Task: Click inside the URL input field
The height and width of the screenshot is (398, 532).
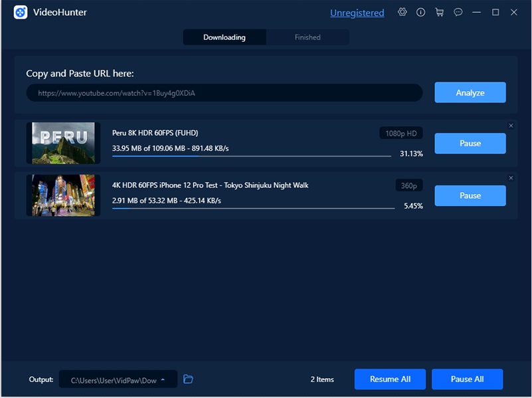Action: coord(224,92)
